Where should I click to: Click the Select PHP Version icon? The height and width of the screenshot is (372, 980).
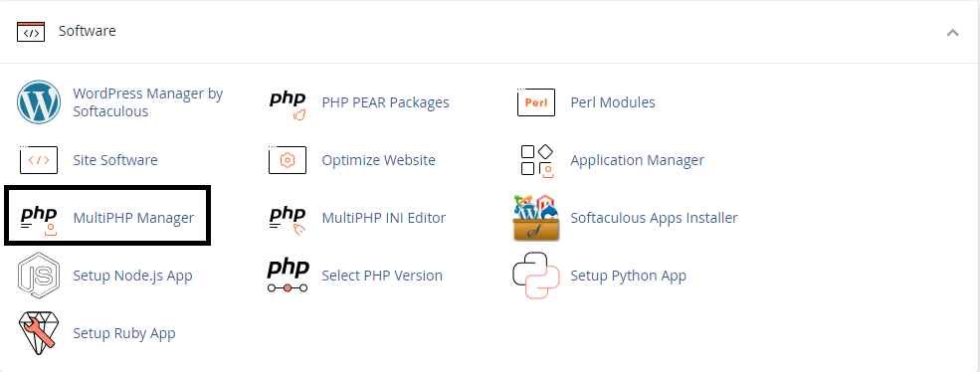[x=288, y=277]
